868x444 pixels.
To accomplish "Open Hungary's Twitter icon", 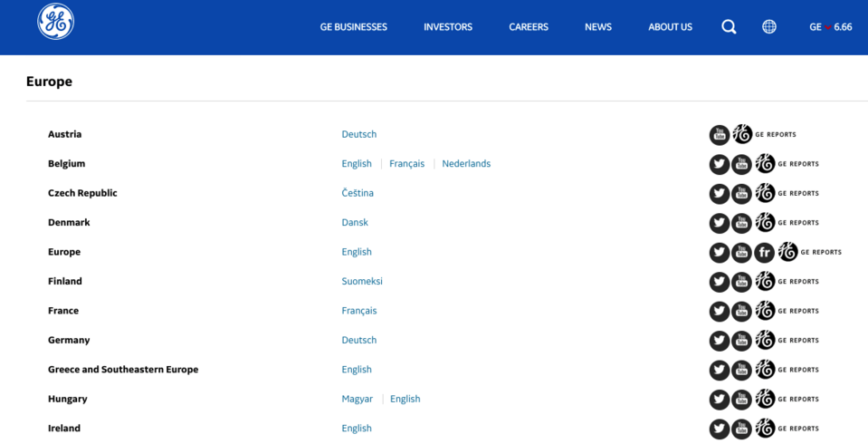I will pos(719,399).
